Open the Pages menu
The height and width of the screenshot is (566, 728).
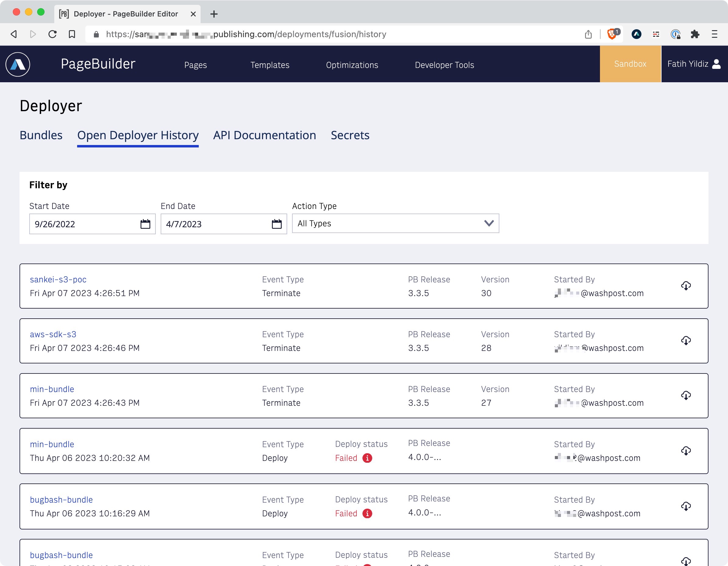coord(195,65)
